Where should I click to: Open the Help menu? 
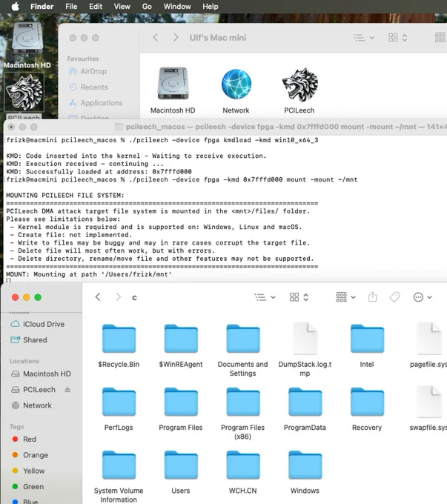click(x=211, y=7)
